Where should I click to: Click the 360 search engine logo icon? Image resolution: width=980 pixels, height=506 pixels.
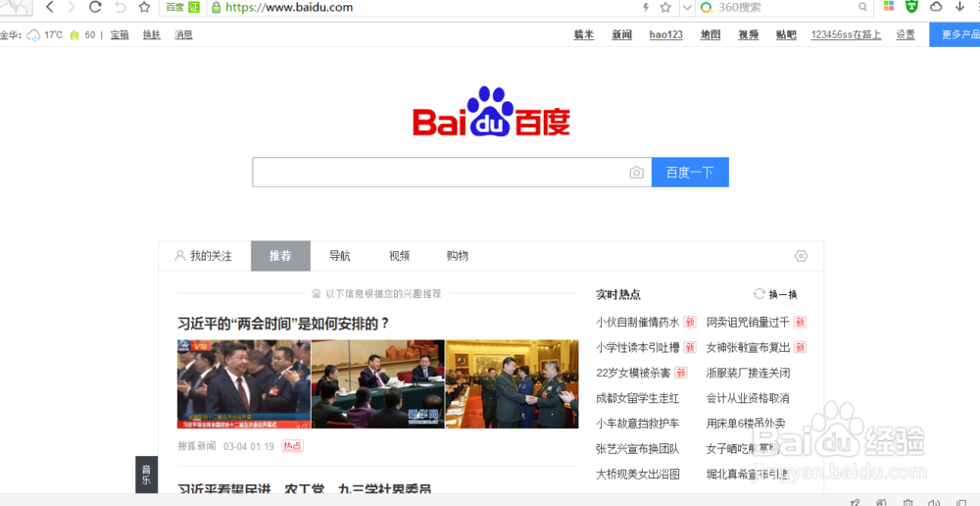point(707,8)
